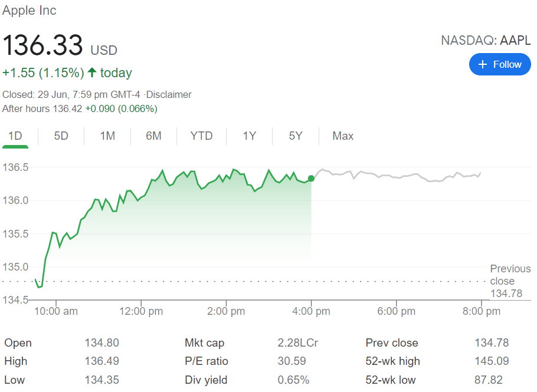Switch to the 1Y chart view
537x392 pixels.
click(250, 136)
